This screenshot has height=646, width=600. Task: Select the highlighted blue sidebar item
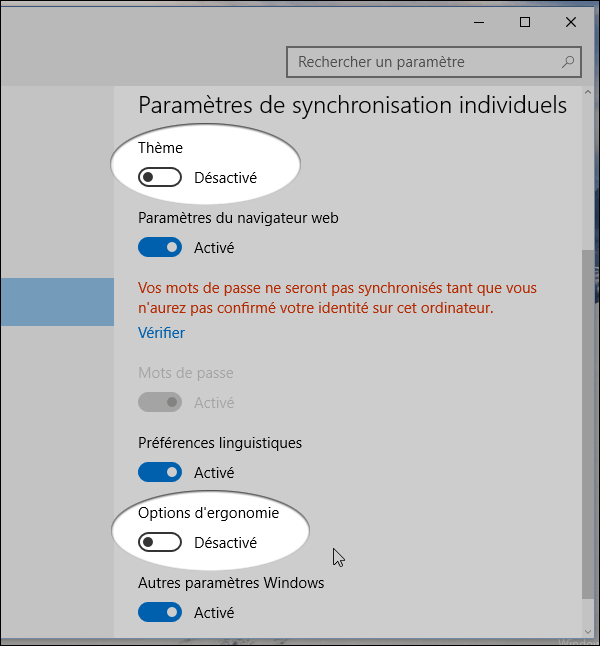[x=57, y=302]
